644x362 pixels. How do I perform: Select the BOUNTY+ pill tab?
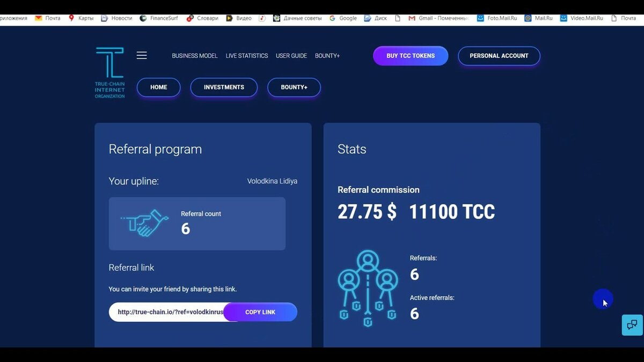[294, 87]
